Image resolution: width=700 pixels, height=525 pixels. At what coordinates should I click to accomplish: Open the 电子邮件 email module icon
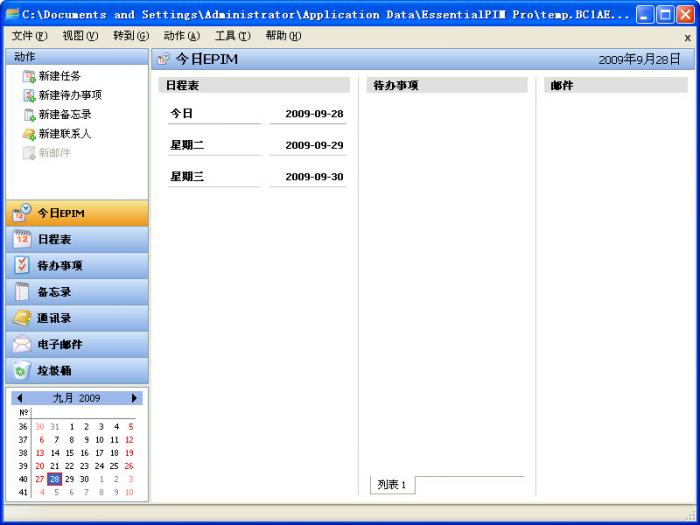(x=22, y=344)
